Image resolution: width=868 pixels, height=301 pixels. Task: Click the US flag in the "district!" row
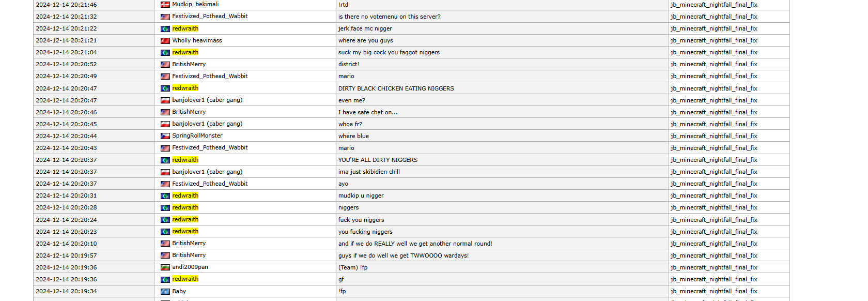coord(165,65)
